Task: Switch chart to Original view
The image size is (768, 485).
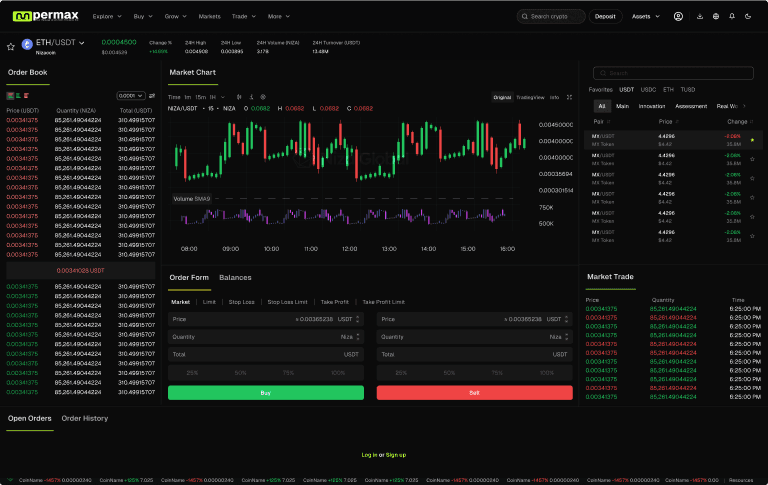Action: (x=502, y=97)
